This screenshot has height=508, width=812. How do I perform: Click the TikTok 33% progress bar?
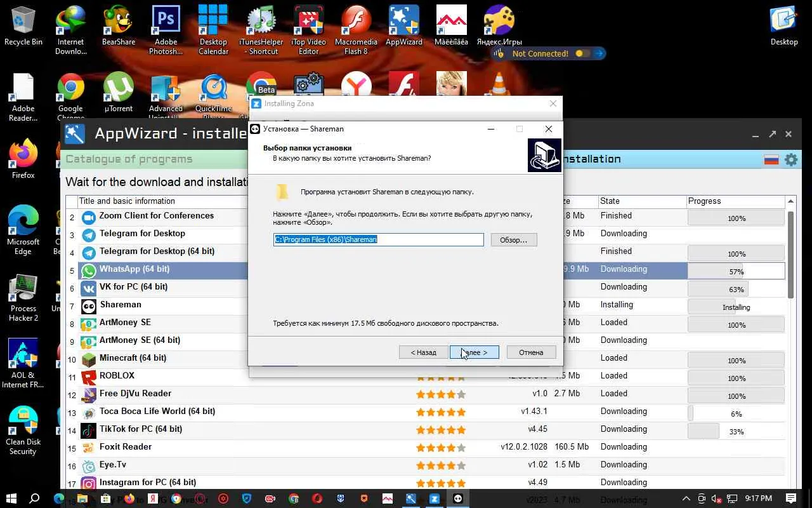tap(736, 431)
